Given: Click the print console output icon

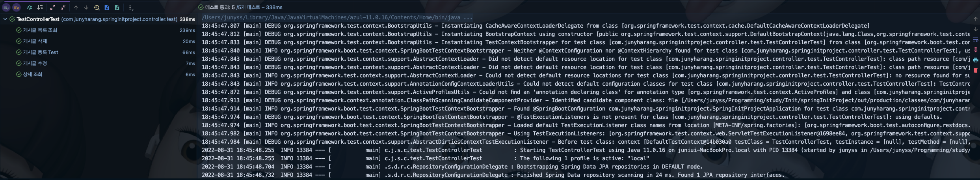Looking at the screenshot, I should (976, 60).
